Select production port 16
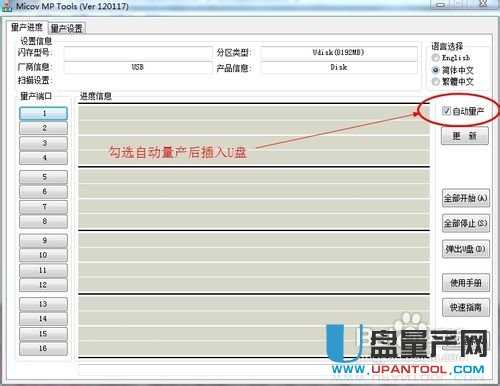This screenshot has height=386, width=500. click(x=44, y=349)
